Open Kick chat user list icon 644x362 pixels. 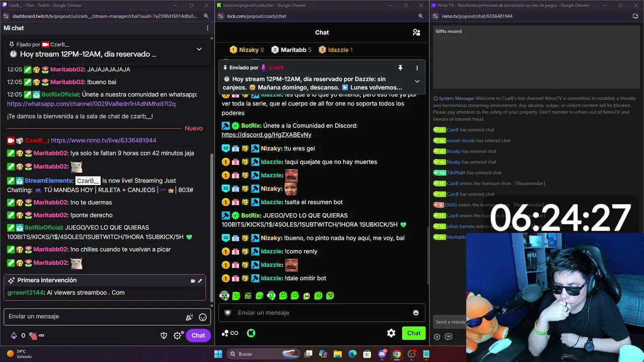point(417,33)
